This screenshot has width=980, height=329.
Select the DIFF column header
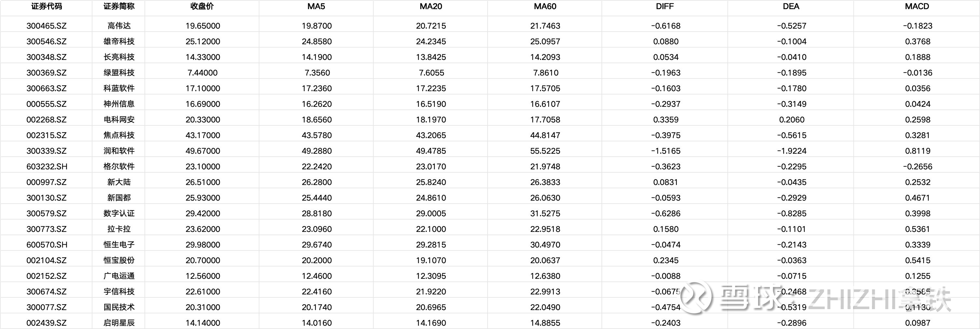point(665,7)
